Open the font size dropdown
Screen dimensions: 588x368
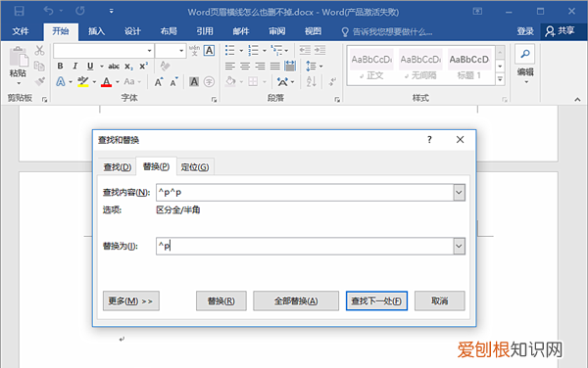[x=181, y=51]
